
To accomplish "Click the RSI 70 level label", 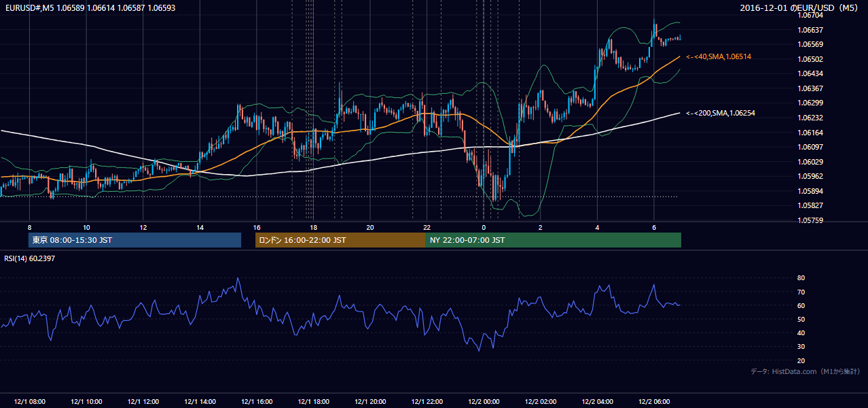I will 801,292.
